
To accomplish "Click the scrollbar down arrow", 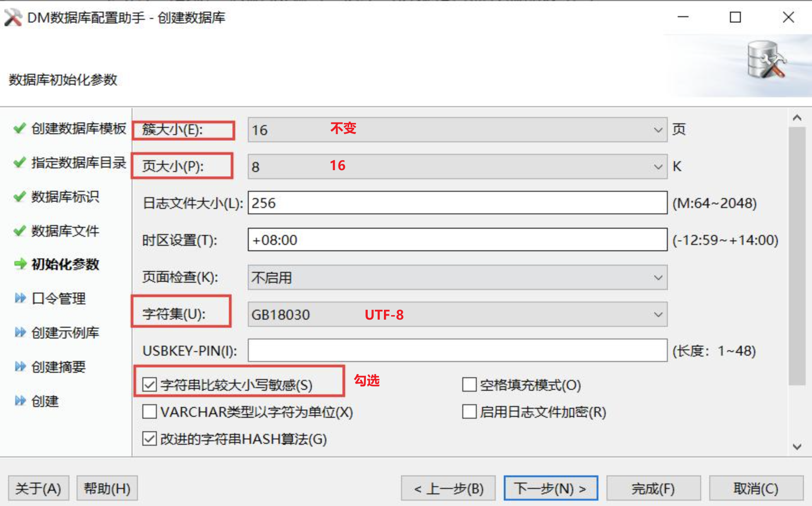I will pyautogui.click(x=797, y=447).
